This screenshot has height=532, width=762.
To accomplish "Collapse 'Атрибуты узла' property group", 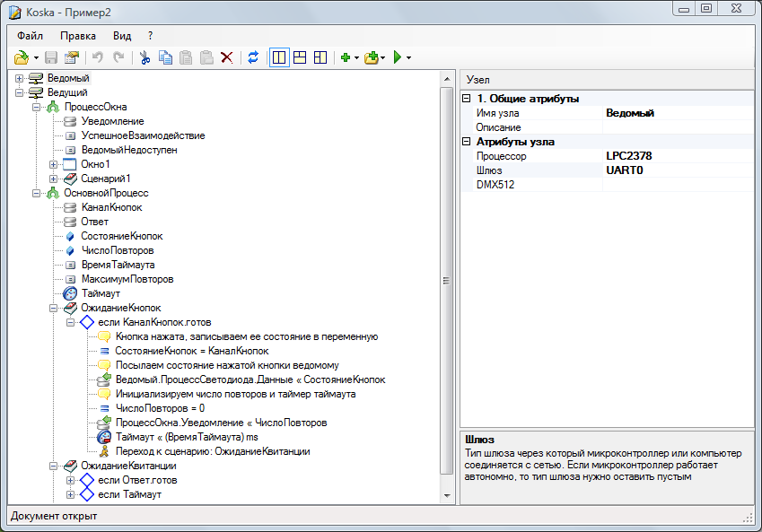I will click(467, 142).
